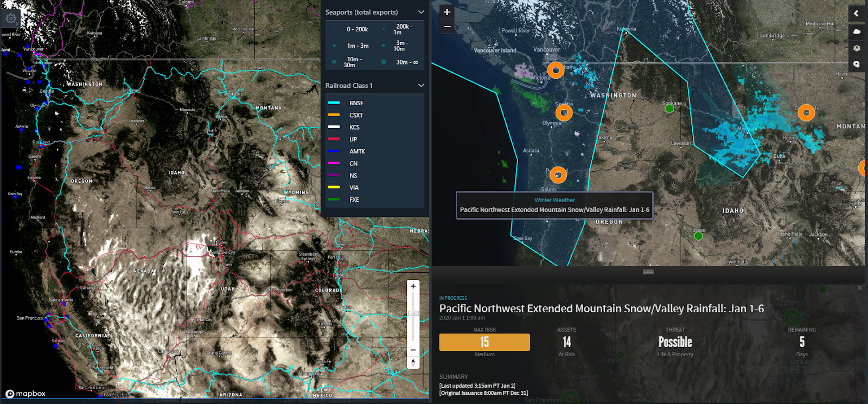This screenshot has height=404, width=868.
Task: Close the event details panel
Action: pos(859,287)
